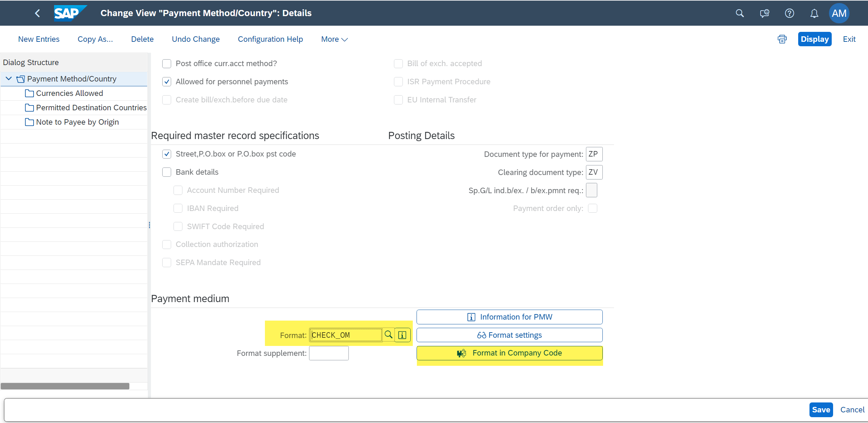Screen dimensions: 868x423
Task: Open the AM user avatar menu
Action: click(x=839, y=13)
